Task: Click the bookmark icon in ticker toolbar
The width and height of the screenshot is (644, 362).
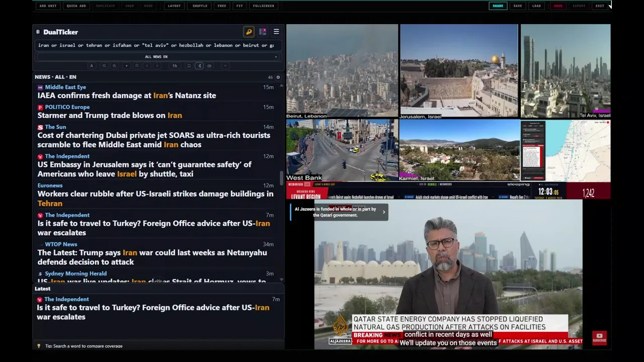Action: [189, 66]
